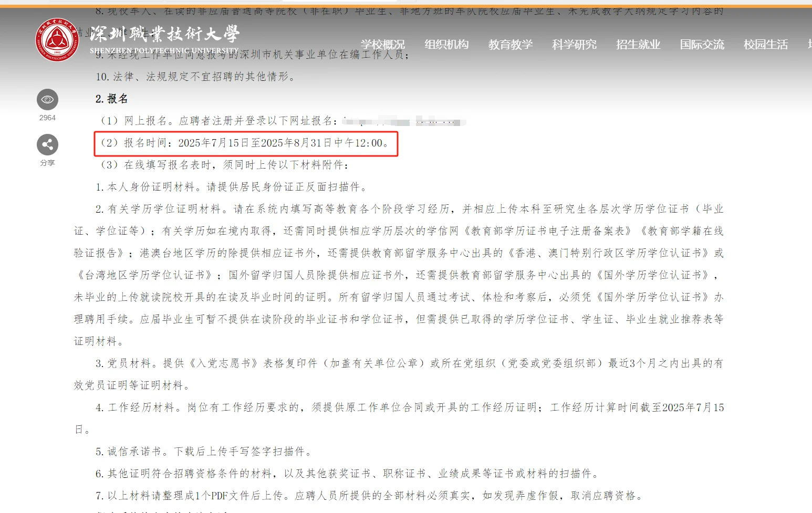The height and width of the screenshot is (513, 812).
Task: Click the text 2. 有关学历学位证明材料
Action: pyautogui.click(x=161, y=209)
